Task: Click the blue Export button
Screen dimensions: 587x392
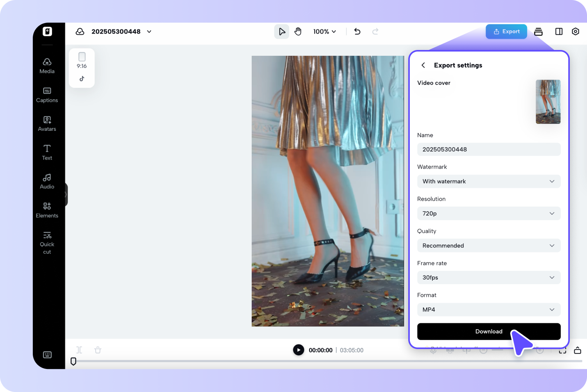Action: [x=507, y=32]
